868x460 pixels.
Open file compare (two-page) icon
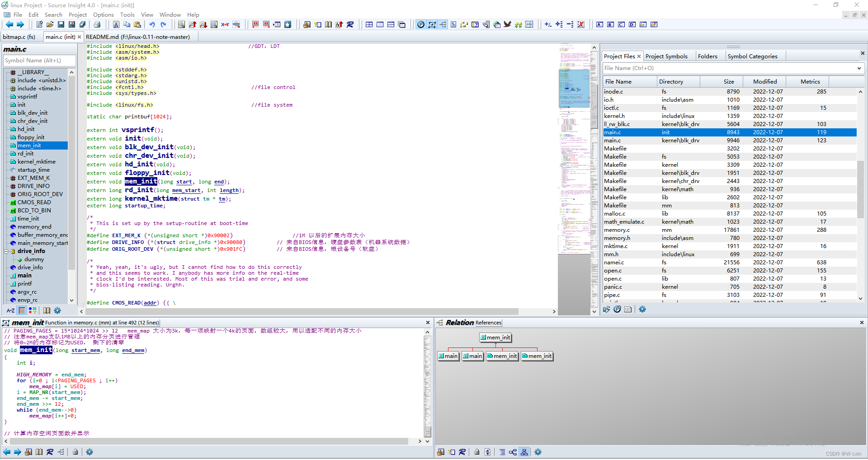pyautogui.click(x=529, y=24)
